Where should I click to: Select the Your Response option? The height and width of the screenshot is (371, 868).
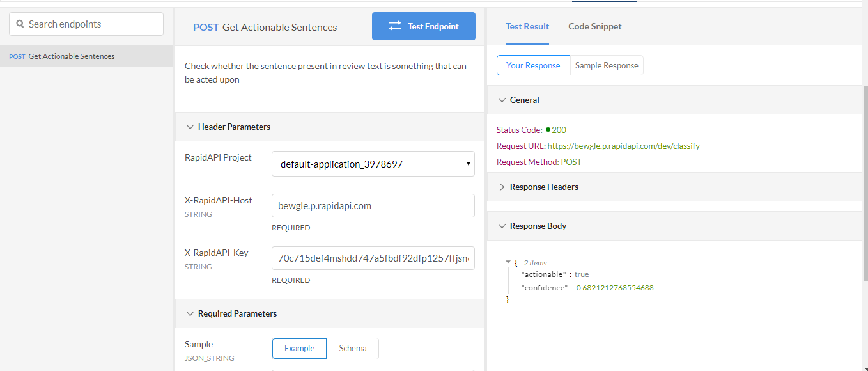[x=533, y=65]
